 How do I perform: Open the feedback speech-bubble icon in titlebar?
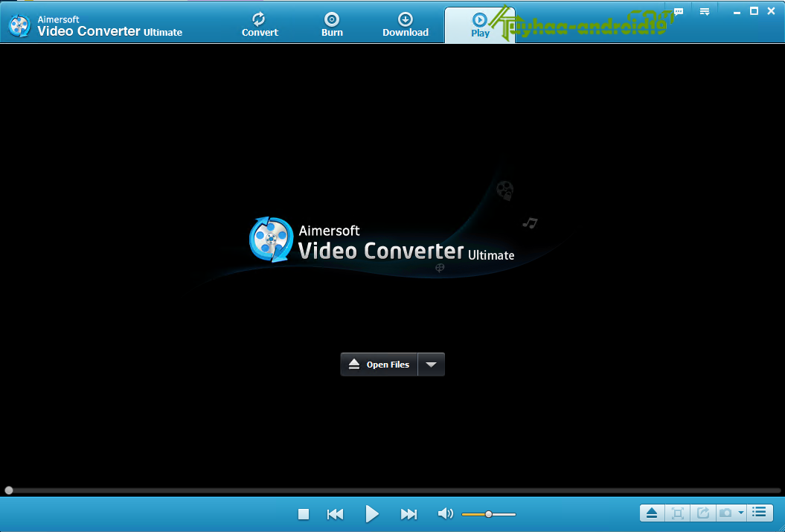677,11
